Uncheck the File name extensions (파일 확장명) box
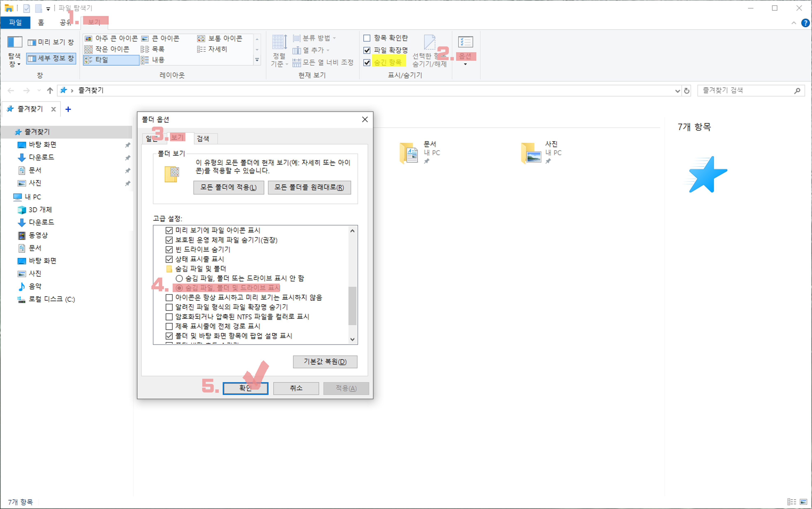 [367, 51]
